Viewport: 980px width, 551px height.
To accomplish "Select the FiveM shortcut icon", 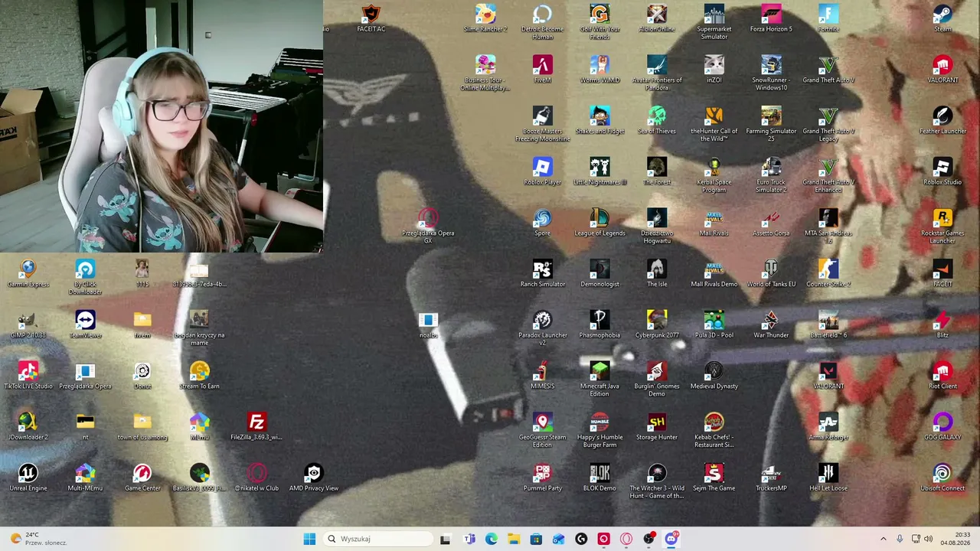I will (x=542, y=70).
